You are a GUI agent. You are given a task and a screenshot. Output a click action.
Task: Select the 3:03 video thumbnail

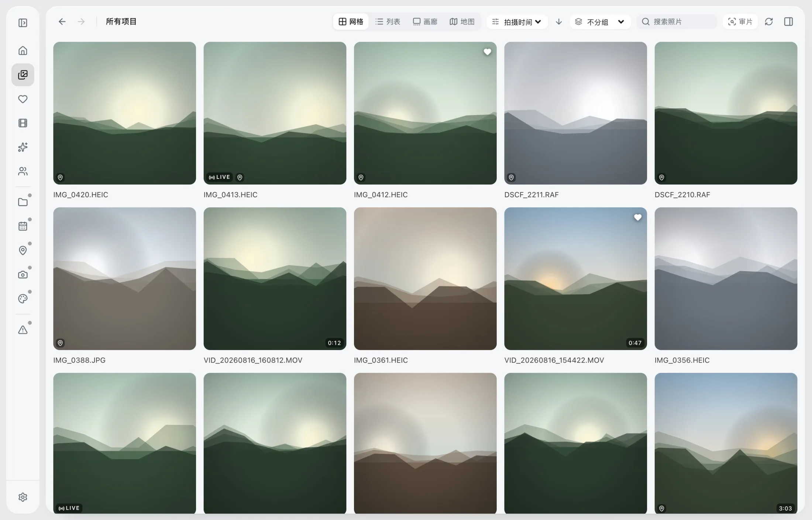(x=726, y=443)
